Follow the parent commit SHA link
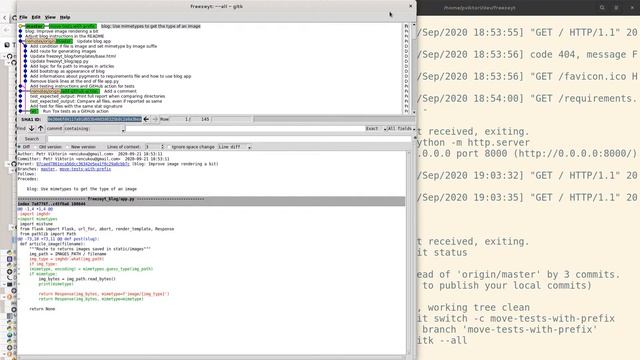 tap(83, 164)
